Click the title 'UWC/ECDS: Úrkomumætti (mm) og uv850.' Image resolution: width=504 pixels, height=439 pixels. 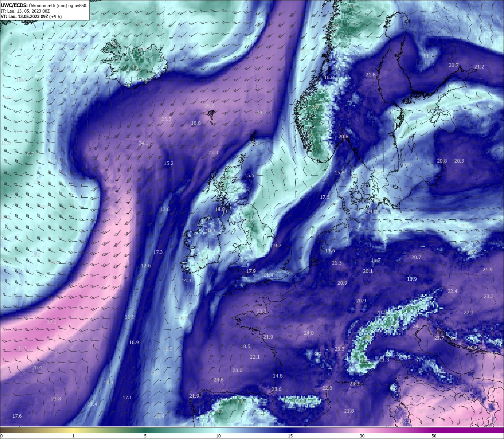(x=44, y=5)
